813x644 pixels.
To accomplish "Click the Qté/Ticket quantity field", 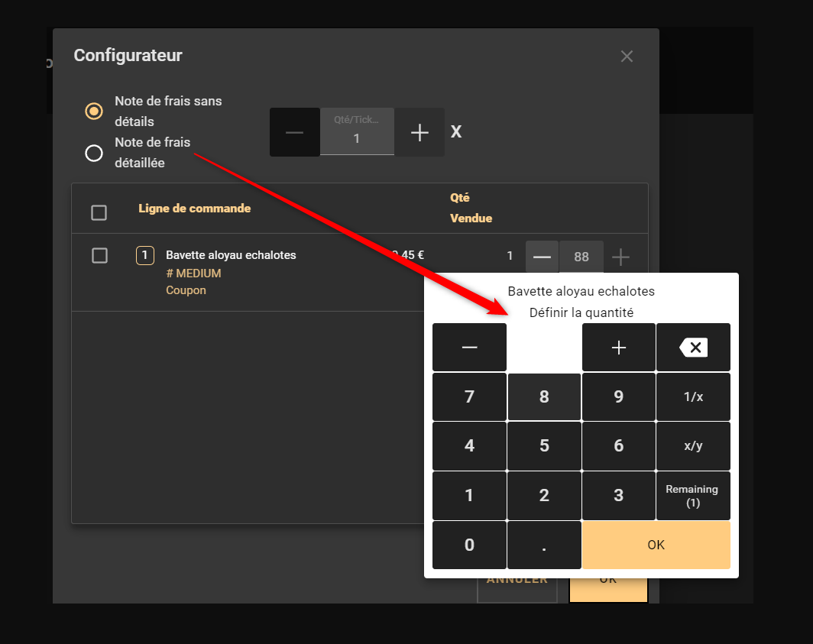I will (x=356, y=132).
